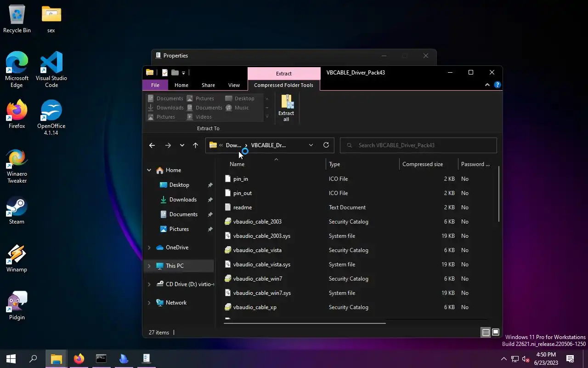Click the Properties checkmark icon in quick access toolbar
Image resolution: width=588 pixels, height=368 pixels.
tap(164, 73)
